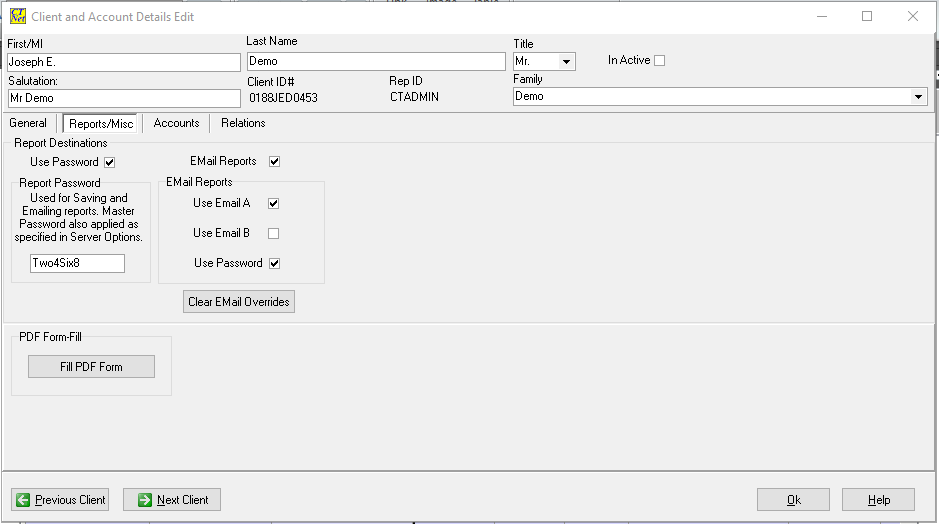Open Help from the bottom button
This screenshot has width=939, height=524.
[x=879, y=500]
